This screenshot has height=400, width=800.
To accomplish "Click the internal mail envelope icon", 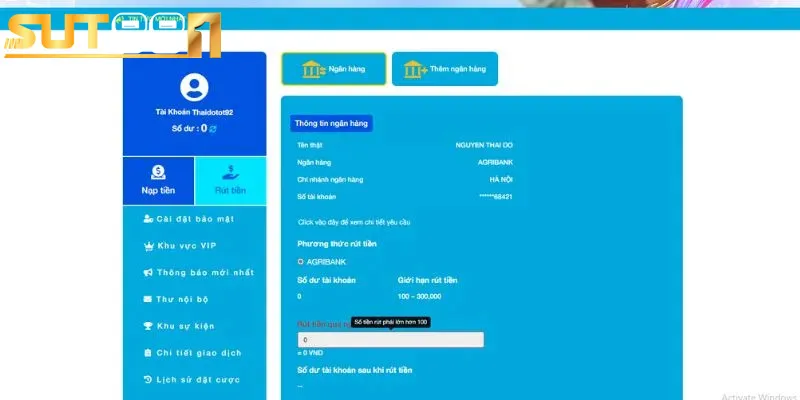I will point(148,299).
